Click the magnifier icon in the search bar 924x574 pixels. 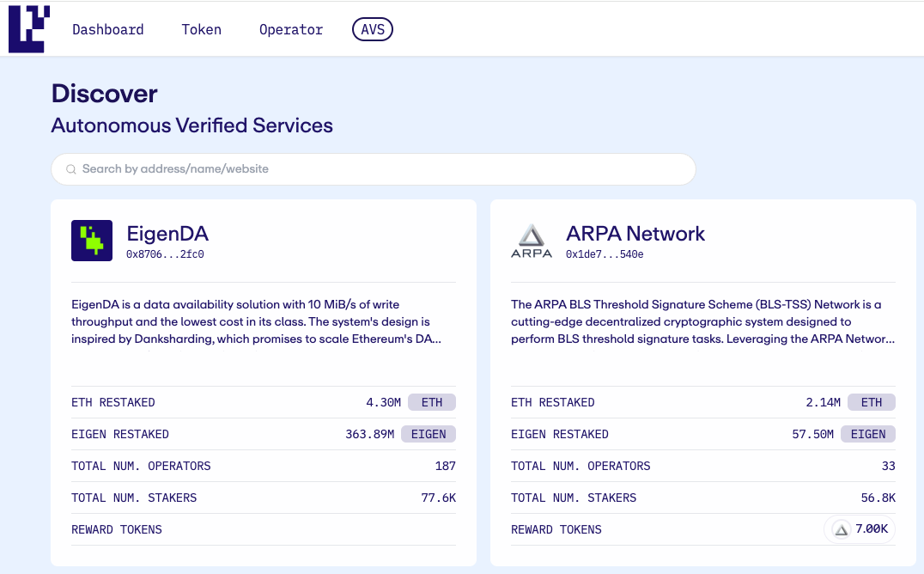coord(70,169)
